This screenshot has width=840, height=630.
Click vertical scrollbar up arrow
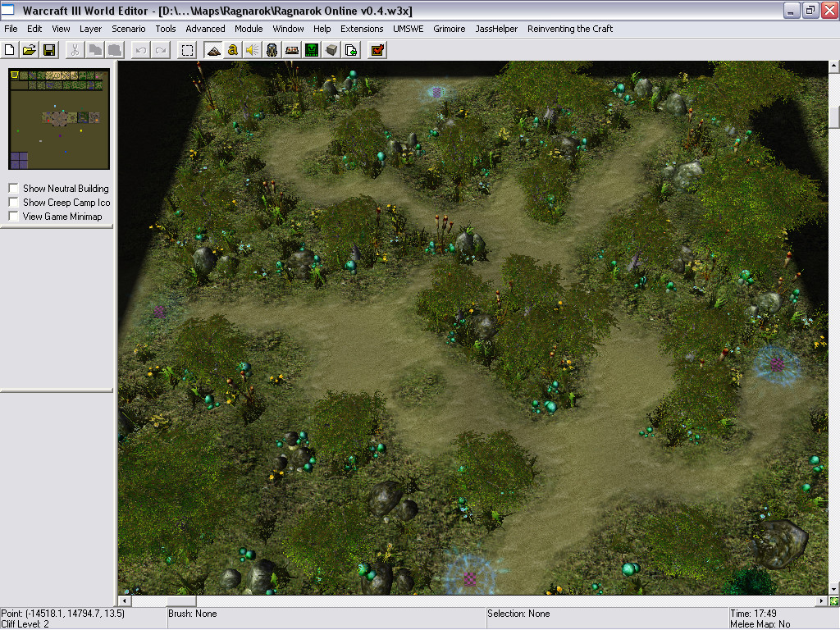834,66
